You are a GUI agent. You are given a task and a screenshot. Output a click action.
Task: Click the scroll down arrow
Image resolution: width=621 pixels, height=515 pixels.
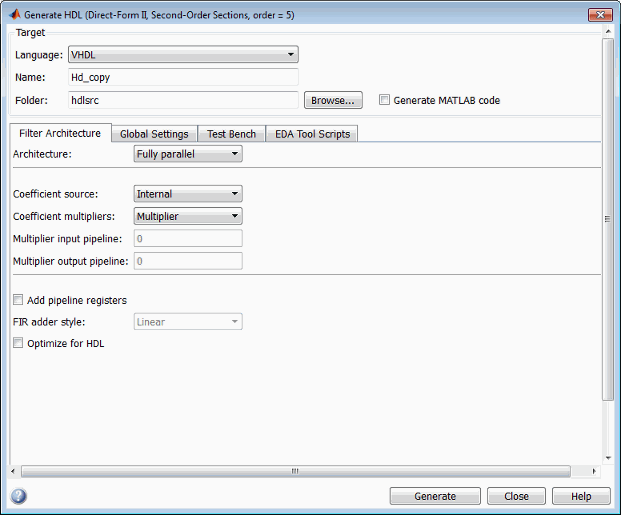point(608,458)
